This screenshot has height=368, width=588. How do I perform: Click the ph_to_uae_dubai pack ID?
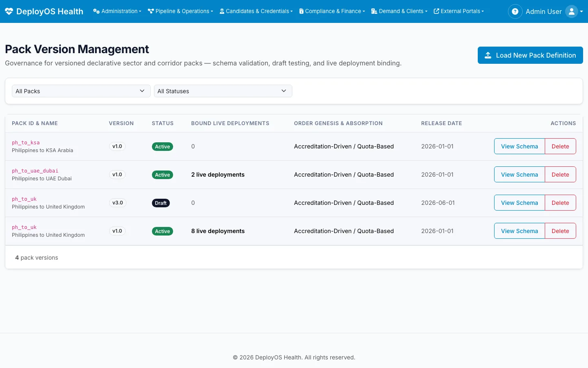coord(35,171)
